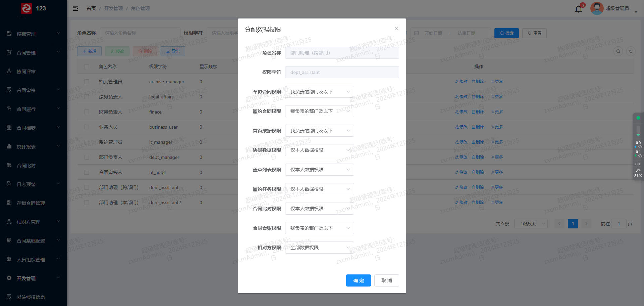644x306 pixels.
Task: Select the 财务负责人 row checkbox
Action: point(87,112)
